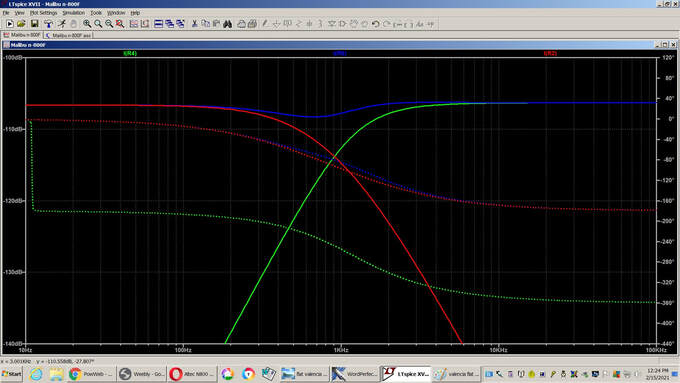
Task: Switch to the Malibu n-800F asc tab
Action: pos(68,35)
